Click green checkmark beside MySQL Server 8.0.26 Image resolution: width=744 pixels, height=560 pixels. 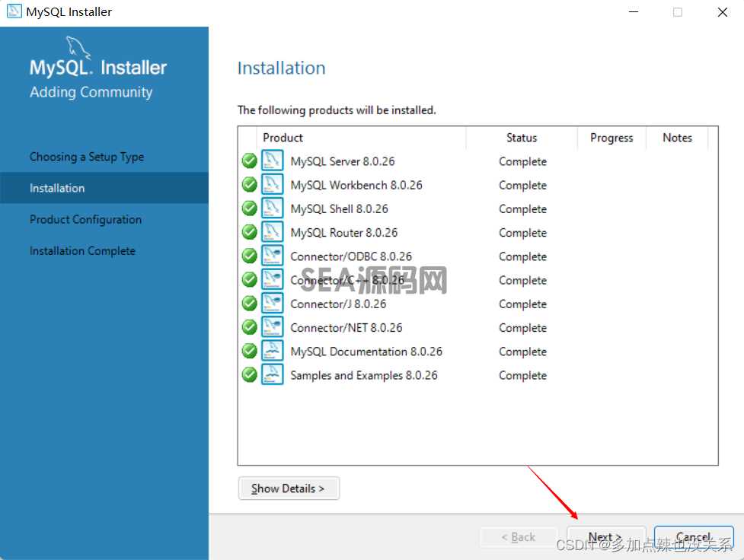pyautogui.click(x=249, y=161)
